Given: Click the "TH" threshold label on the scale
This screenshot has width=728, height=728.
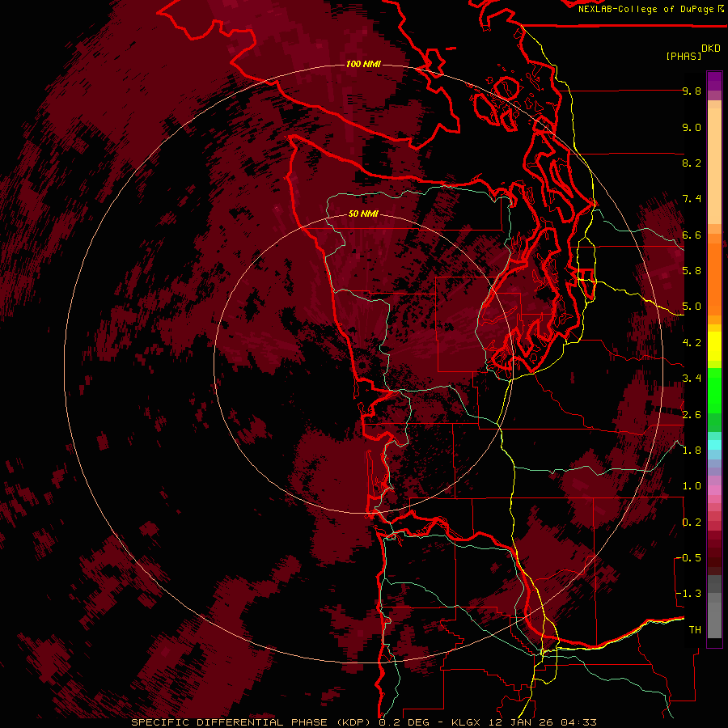Looking at the screenshot, I should [x=695, y=630].
